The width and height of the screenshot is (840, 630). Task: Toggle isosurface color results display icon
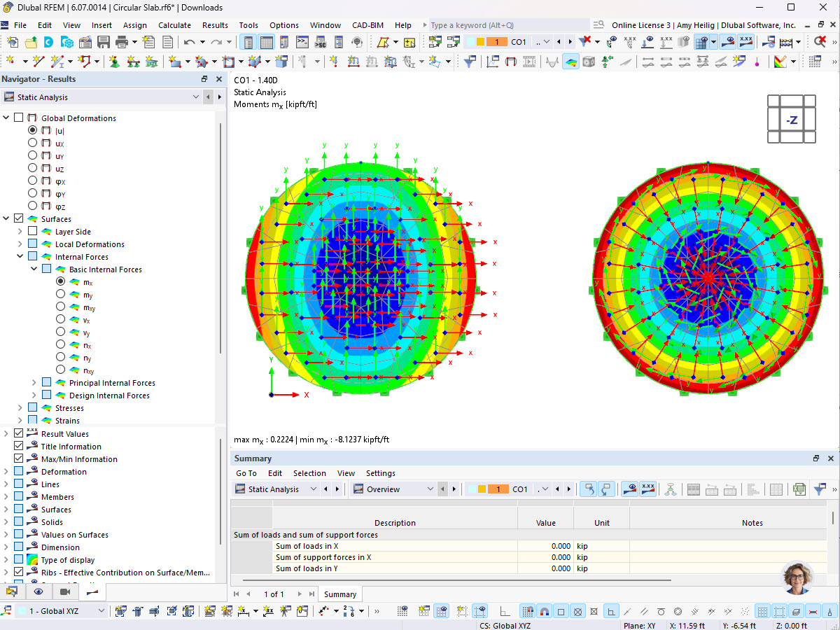click(x=571, y=62)
